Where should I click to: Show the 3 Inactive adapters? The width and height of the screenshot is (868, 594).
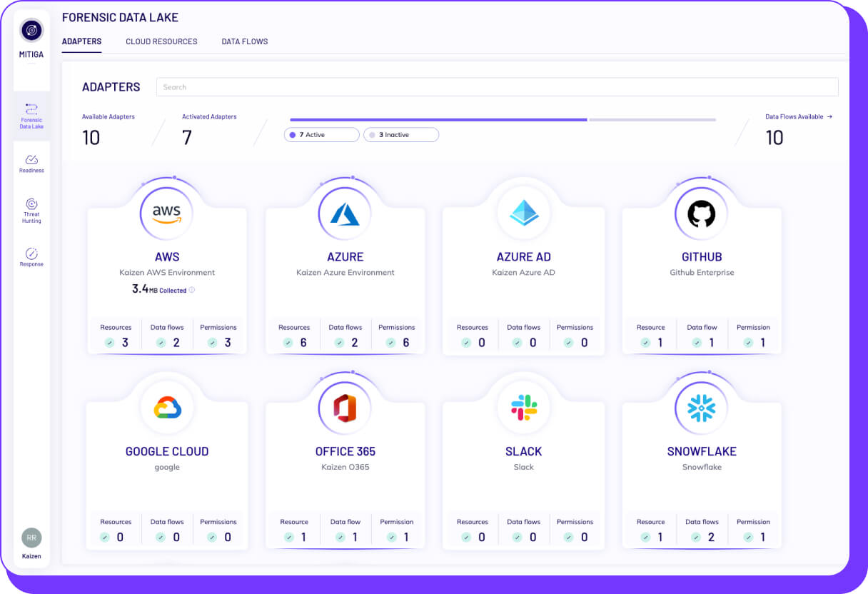tap(400, 134)
